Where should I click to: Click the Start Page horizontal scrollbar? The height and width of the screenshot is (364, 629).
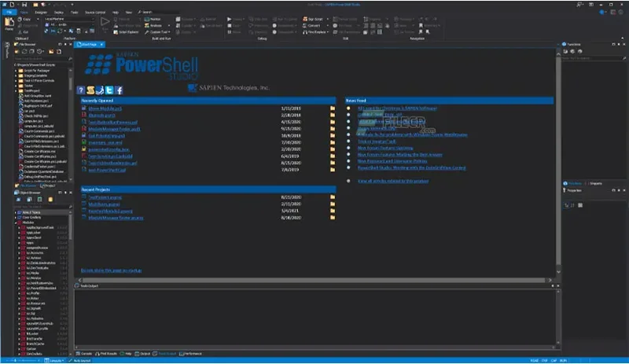[314, 280]
